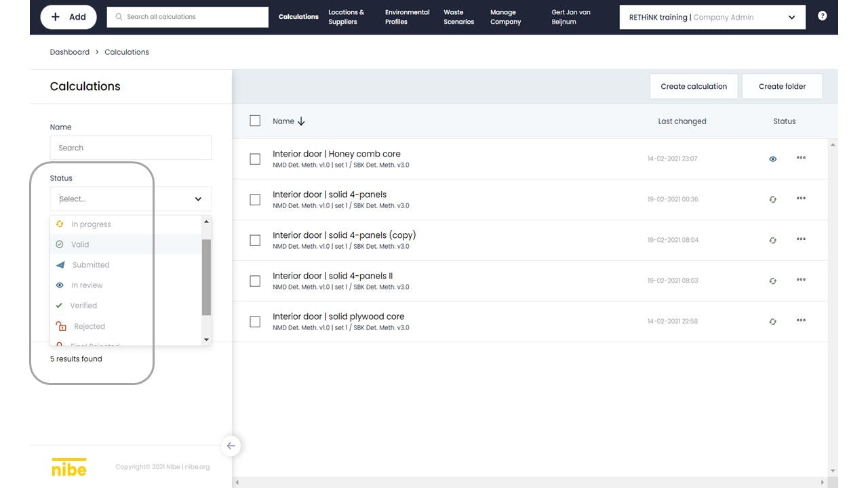Click Create calculation button
The width and height of the screenshot is (868, 488).
[x=694, y=87]
